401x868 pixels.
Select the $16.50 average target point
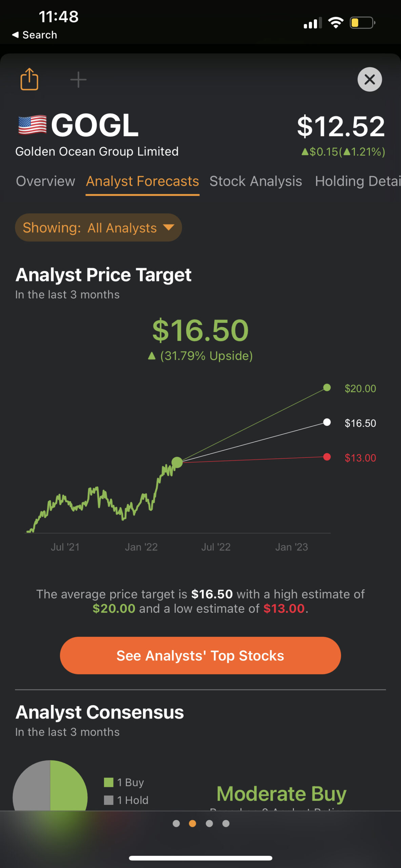click(x=327, y=422)
